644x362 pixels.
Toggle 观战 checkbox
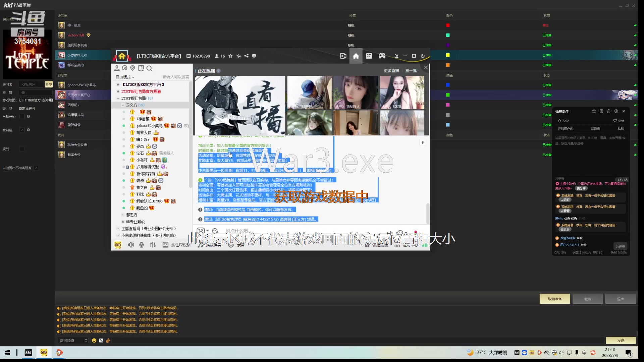[x=22, y=149]
